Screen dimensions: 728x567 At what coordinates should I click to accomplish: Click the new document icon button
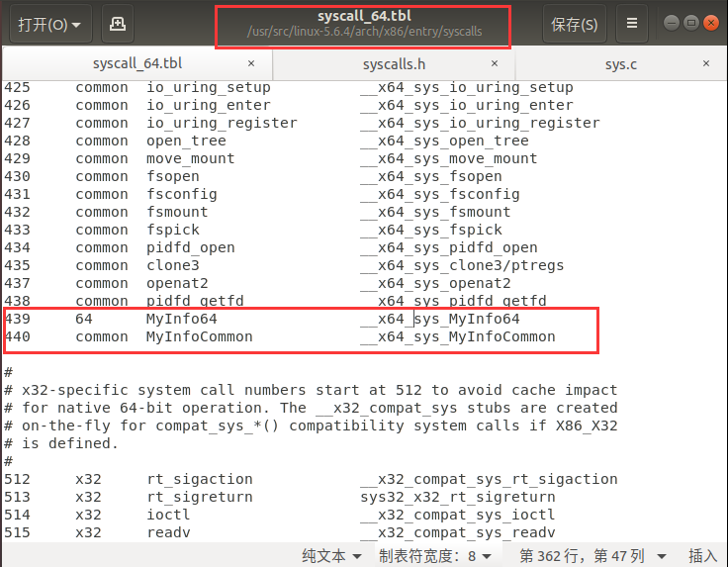118,24
